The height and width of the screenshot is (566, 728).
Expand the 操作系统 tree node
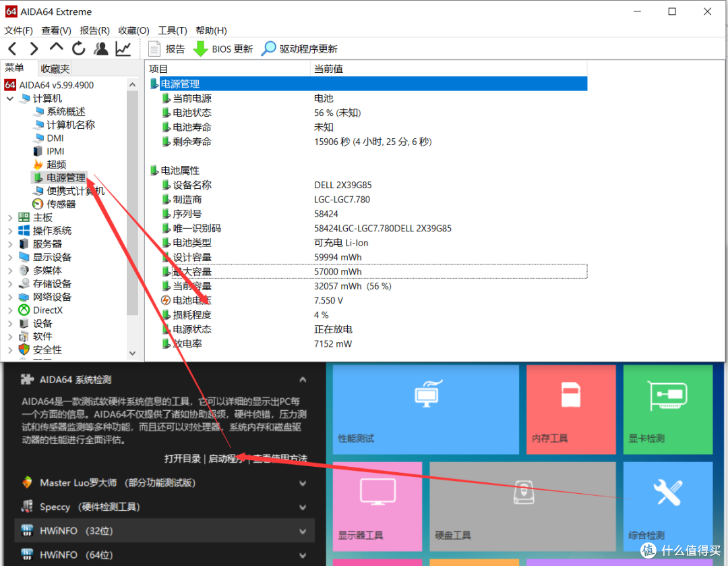tap(9, 231)
